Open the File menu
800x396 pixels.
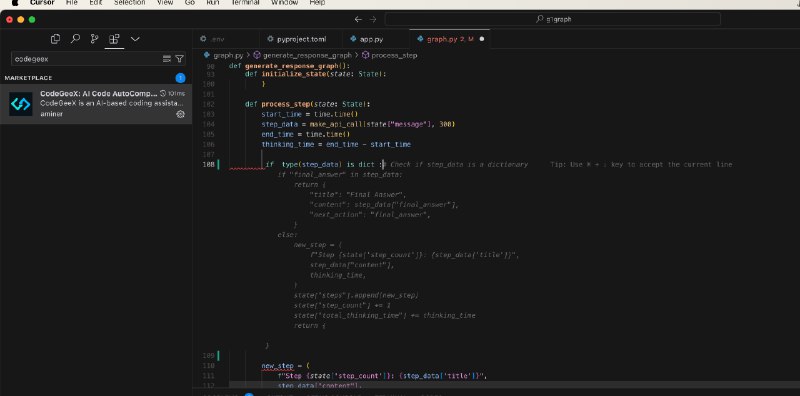[71, 3]
